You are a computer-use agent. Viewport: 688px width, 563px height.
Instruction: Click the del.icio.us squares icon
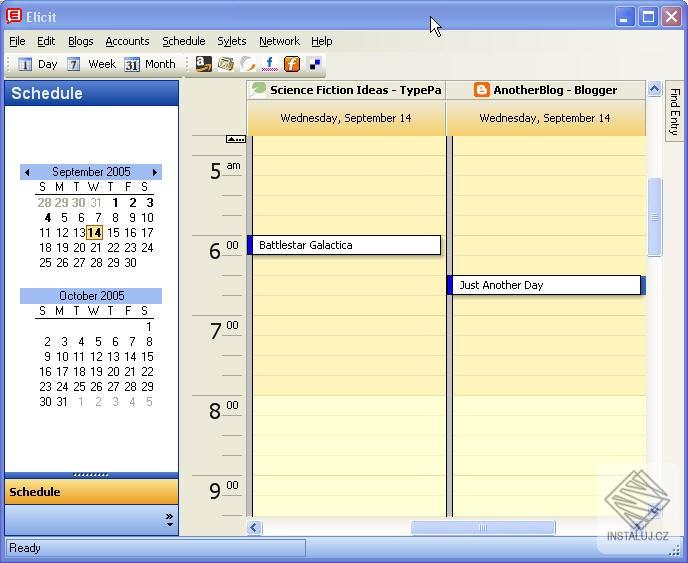click(315, 65)
